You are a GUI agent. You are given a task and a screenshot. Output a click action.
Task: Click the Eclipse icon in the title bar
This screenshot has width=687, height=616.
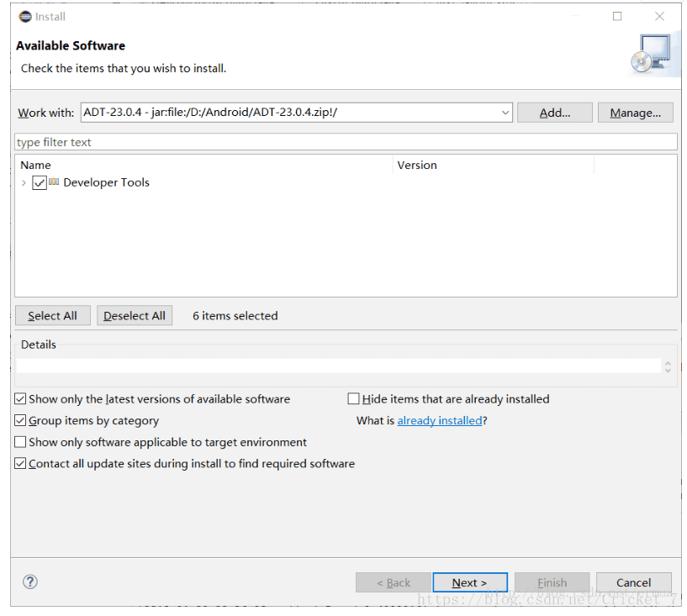point(25,17)
